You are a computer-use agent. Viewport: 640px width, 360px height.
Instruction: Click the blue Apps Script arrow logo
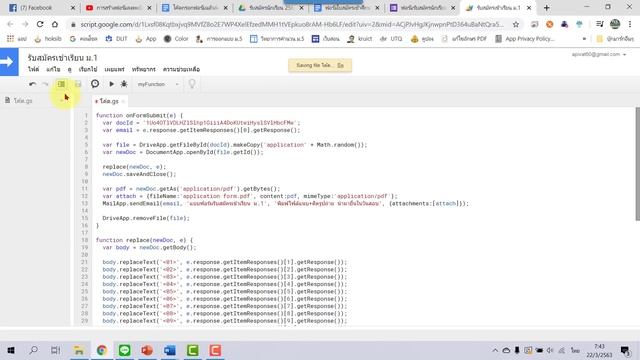(x=9, y=62)
